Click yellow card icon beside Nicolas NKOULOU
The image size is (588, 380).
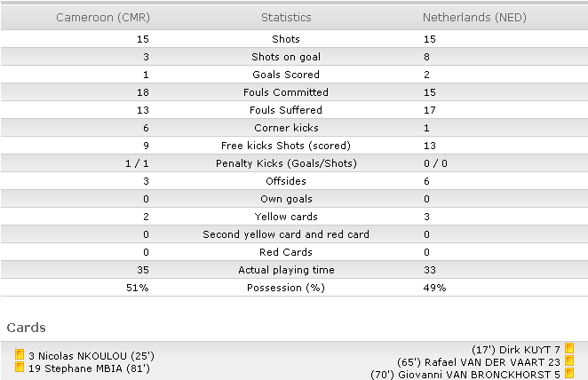point(20,354)
